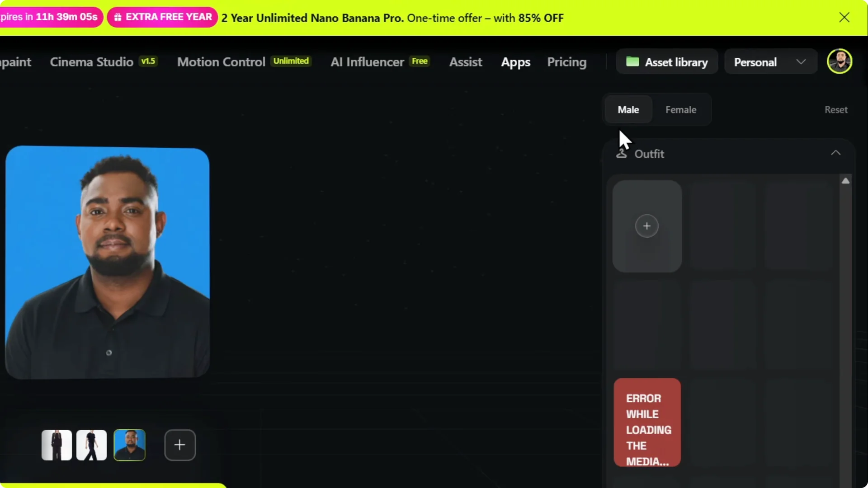Navigate to the Pricing page

[x=567, y=62]
